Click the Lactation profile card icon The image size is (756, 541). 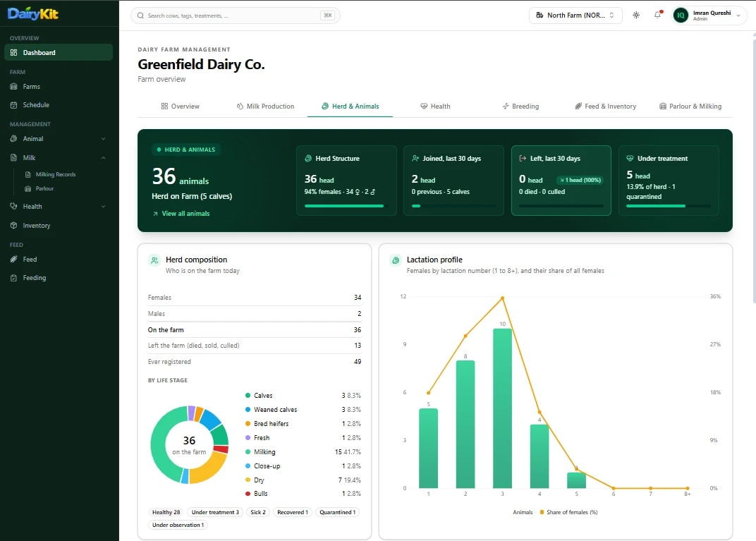(x=396, y=260)
